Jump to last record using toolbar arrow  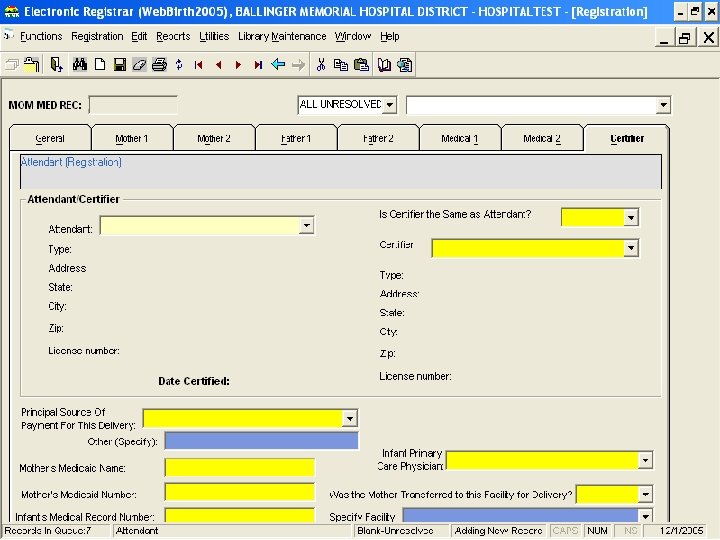(x=258, y=65)
